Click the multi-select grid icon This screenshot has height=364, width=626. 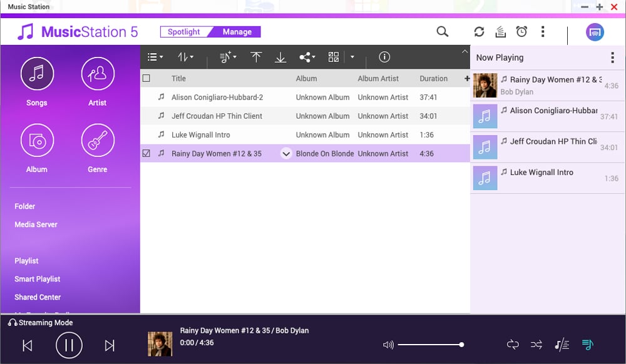tap(334, 57)
